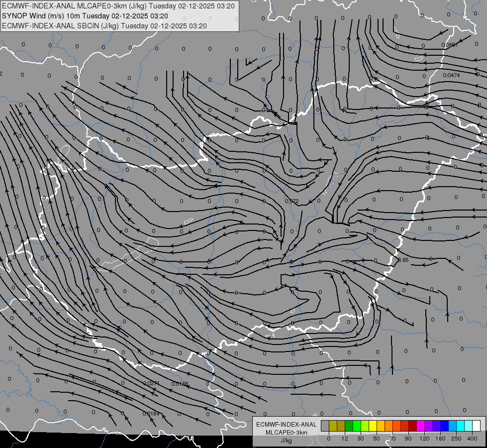Image resolution: width=487 pixels, height=448 pixels.
Task: Click the magenta legend swatch
Action: click(x=420, y=426)
